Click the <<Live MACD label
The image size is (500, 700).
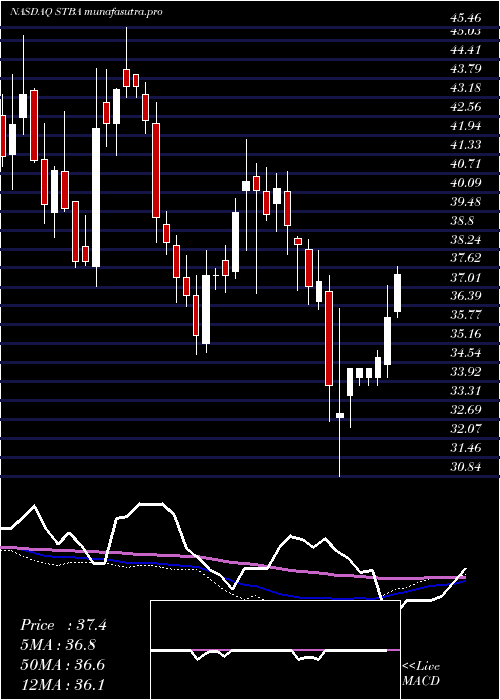pos(421,674)
